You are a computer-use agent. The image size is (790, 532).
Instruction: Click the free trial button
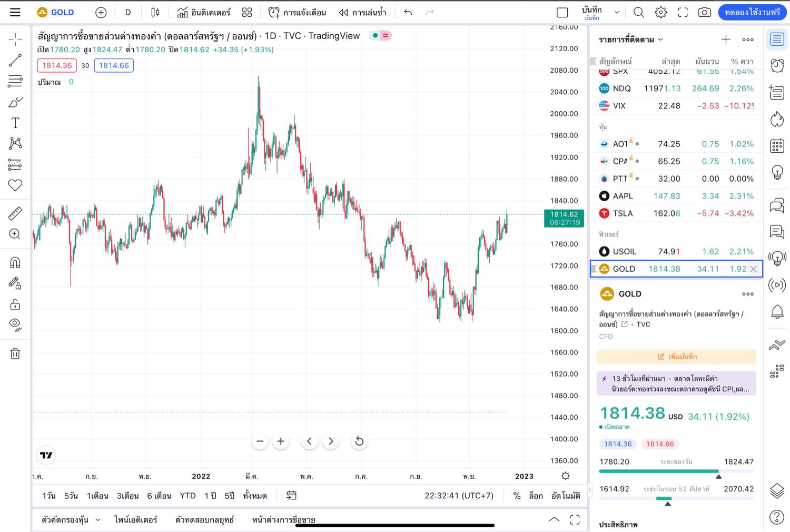pyautogui.click(x=752, y=12)
